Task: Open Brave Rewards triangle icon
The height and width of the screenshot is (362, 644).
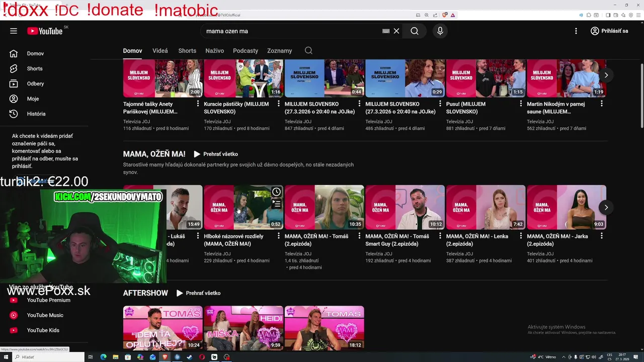Action: click(453, 15)
